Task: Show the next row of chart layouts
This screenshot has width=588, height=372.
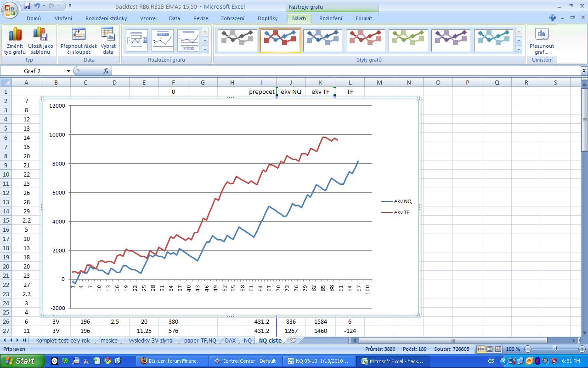Action: point(205,40)
